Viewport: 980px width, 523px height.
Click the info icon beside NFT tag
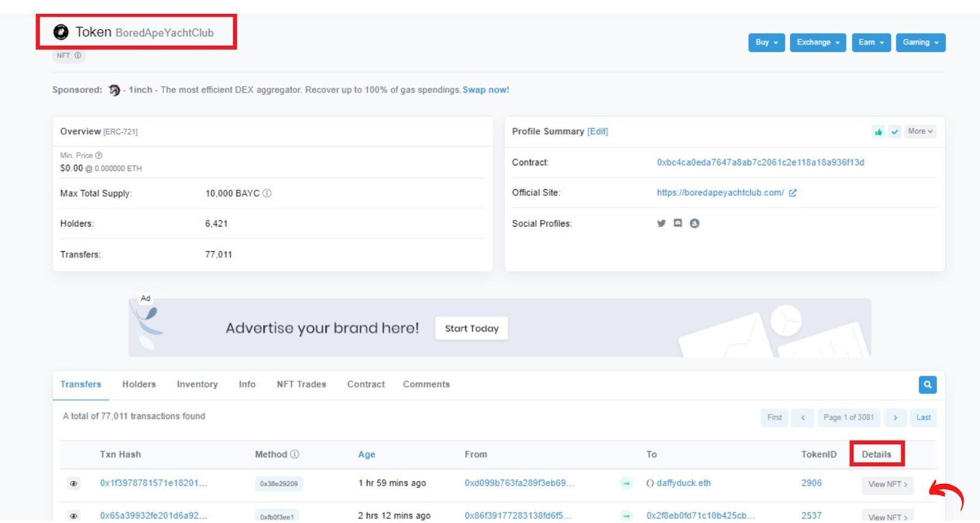pyautogui.click(x=78, y=56)
